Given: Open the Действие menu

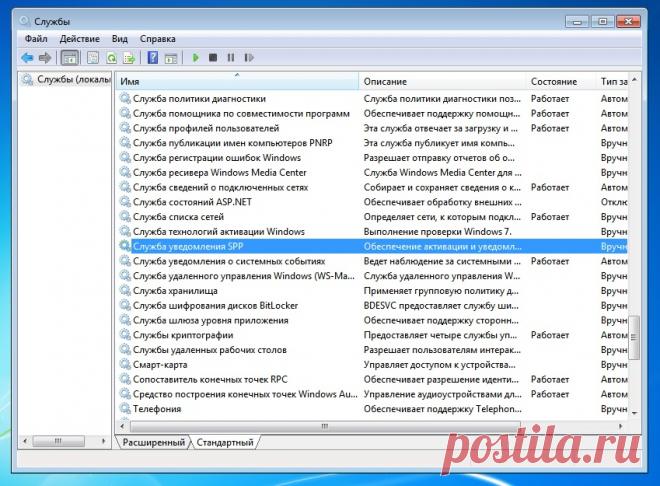Looking at the screenshot, I should pos(80,39).
